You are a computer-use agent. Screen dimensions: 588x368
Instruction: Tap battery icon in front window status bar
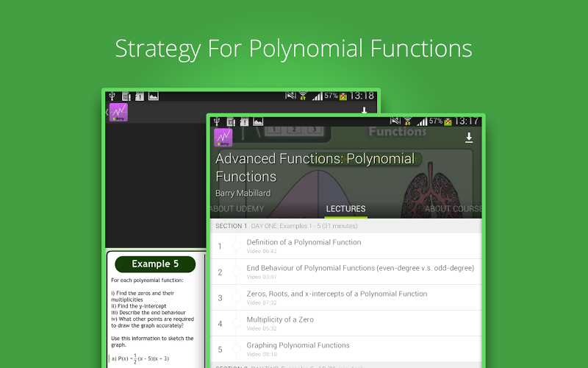coord(448,121)
